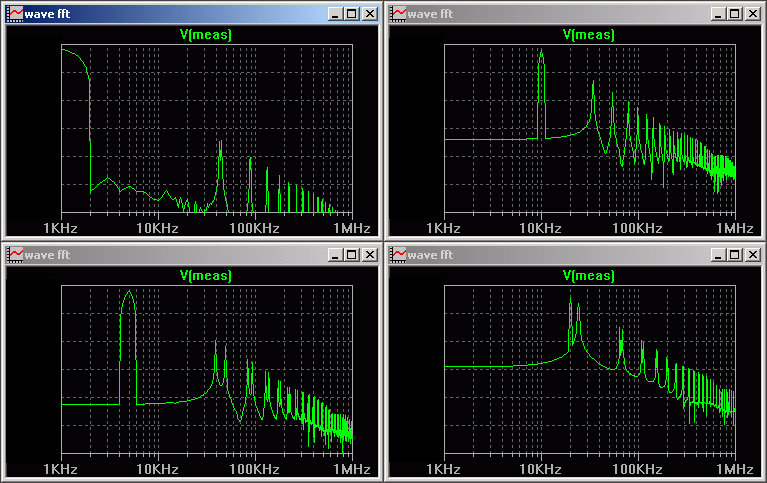Select V(meas) trace label in bottom-right plot
The image size is (767, 483).
click(x=589, y=276)
